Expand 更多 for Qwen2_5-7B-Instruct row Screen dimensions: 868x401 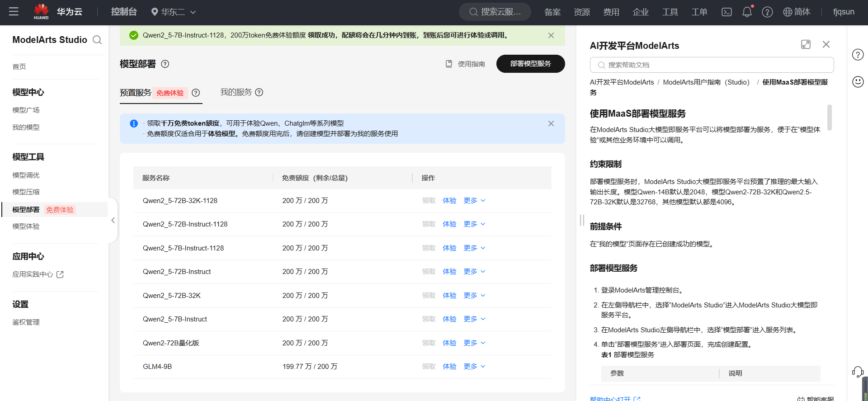(474, 319)
